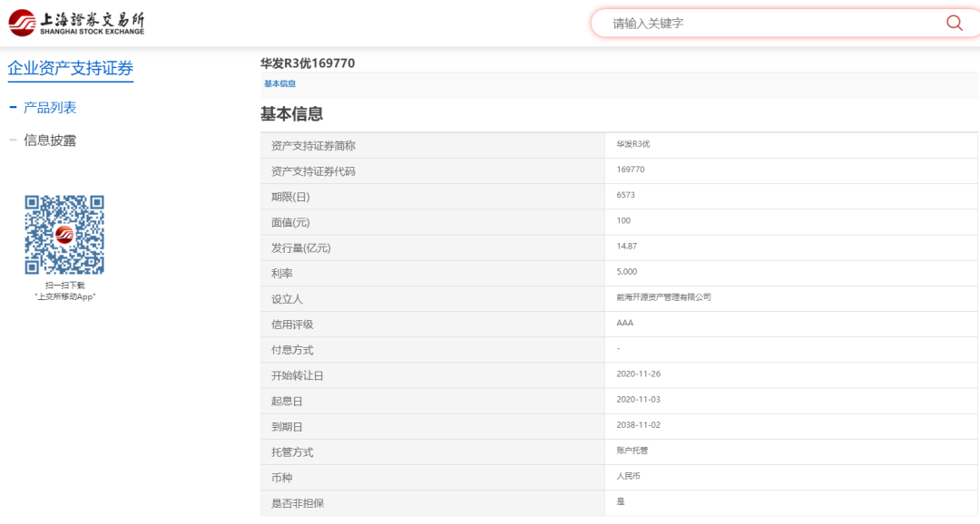Click the red magnifier search icon
This screenshot has width=980, height=524.
[954, 23]
